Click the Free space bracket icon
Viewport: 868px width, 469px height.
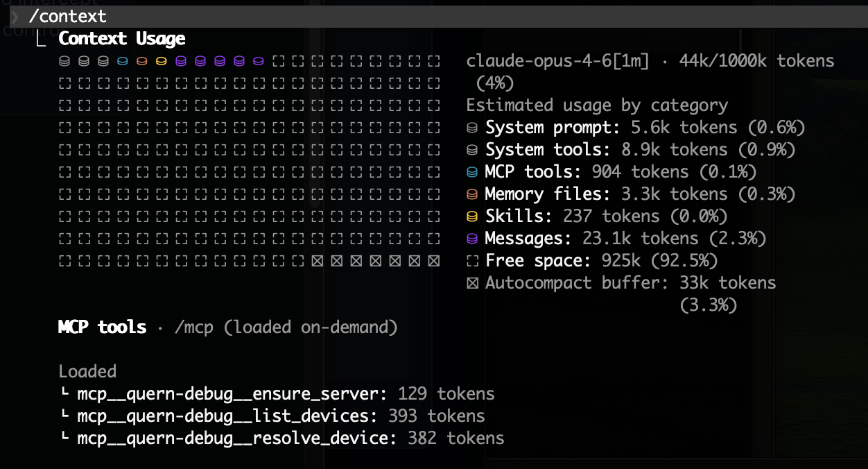tap(473, 260)
